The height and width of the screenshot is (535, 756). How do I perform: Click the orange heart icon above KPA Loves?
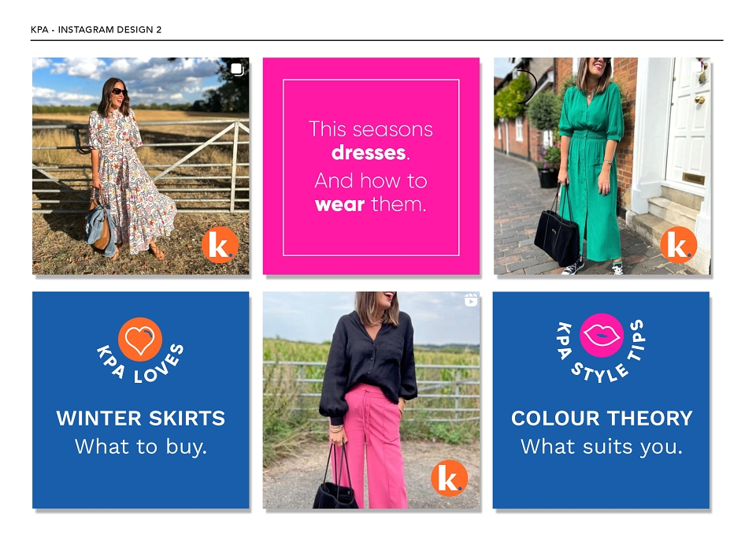pos(140,339)
